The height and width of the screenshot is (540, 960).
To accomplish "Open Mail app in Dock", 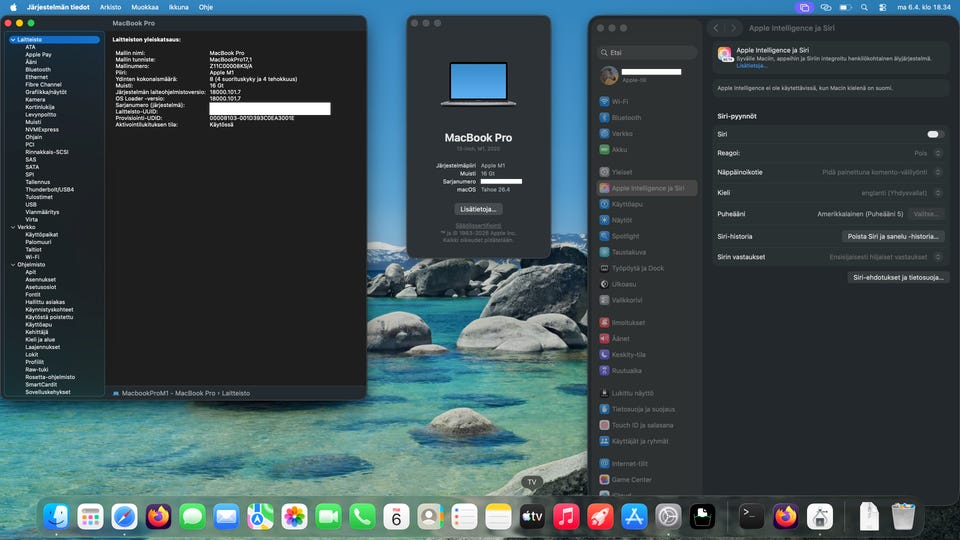I will point(227,517).
